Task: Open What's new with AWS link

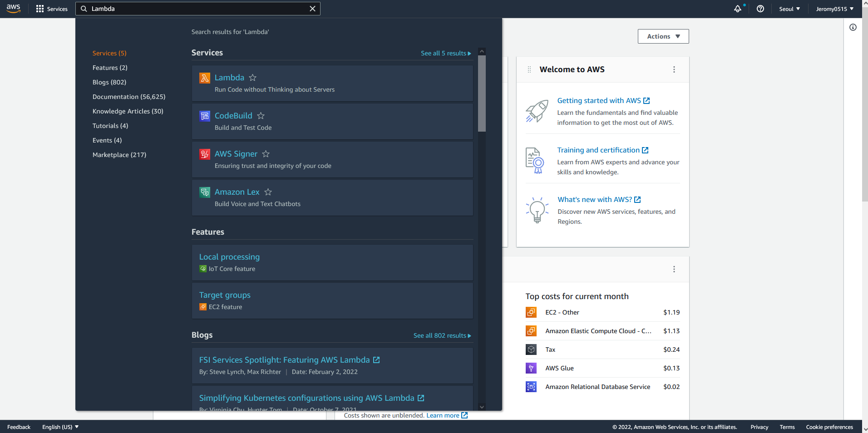Action: [x=599, y=200]
